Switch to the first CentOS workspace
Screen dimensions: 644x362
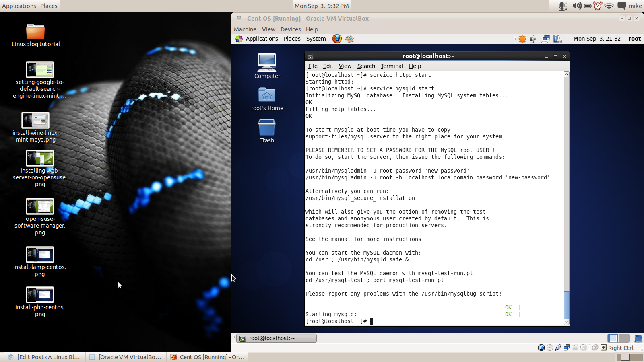pyautogui.click(x=613, y=338)
